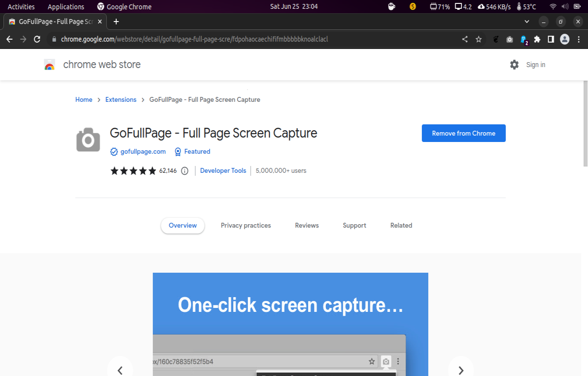
Task: Open the gofullpage.com publisher link
Action: coord(143,152)
